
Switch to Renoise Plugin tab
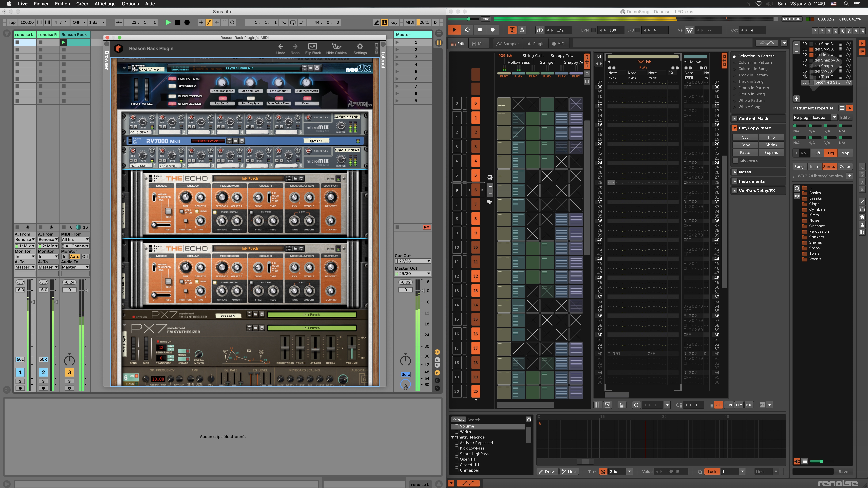(x=535, y=44)
